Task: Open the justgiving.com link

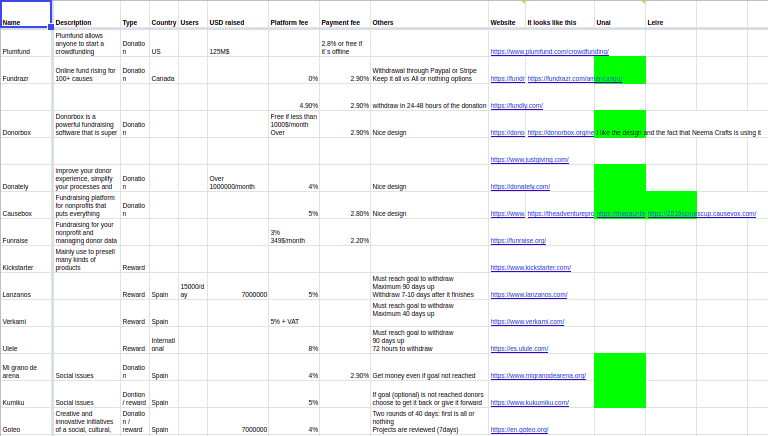Action: (x=529, y=159)
